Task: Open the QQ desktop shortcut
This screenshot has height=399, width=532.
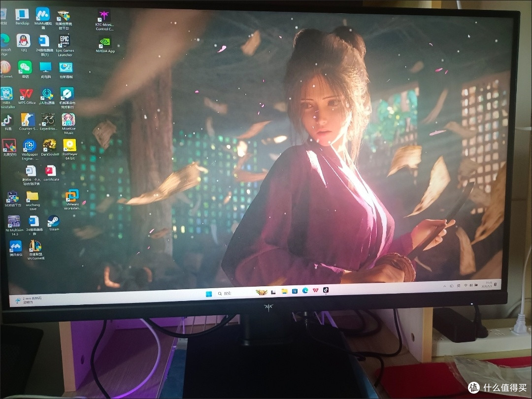Action: tap(24, 43)
